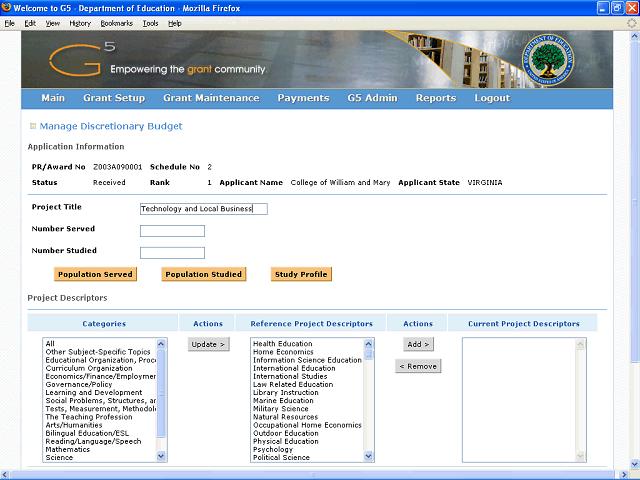This screenshot has height=480, width=640.
Task: Click up arrow of Reference Project Descriptors scrollbar
Action: point(368,344)
